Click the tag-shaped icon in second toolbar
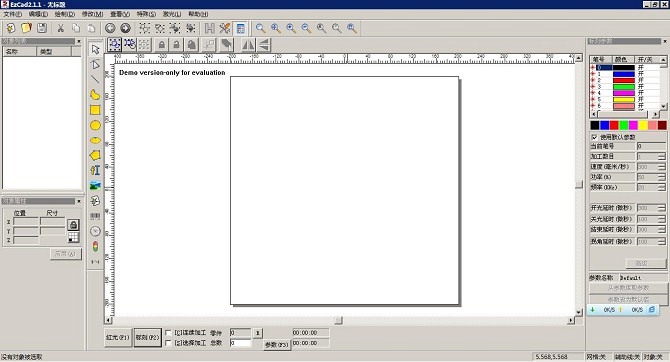 pyautogui.click(x=226, y=44)
